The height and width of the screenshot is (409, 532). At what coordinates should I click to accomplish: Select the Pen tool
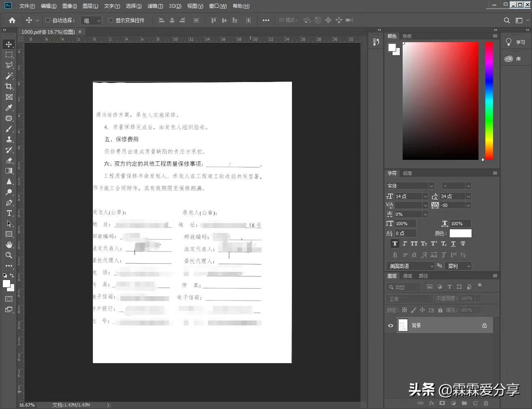click(x=9, y=202)
